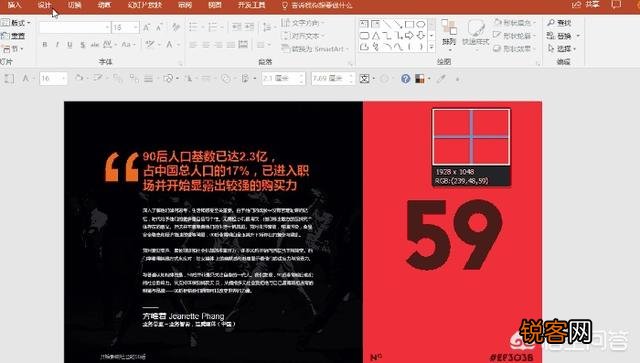640x363 pixels.
Task: Increase the list indent level
Action: click(x=250, y=27)
